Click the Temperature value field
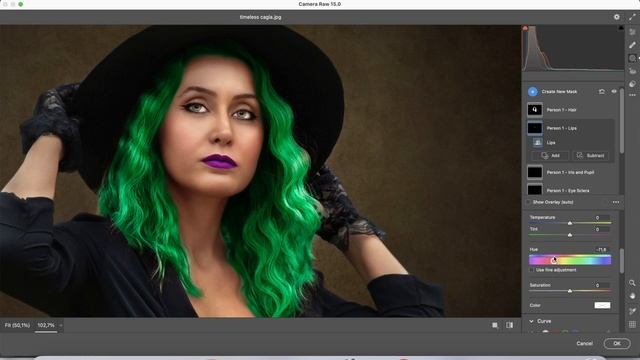 601,218
